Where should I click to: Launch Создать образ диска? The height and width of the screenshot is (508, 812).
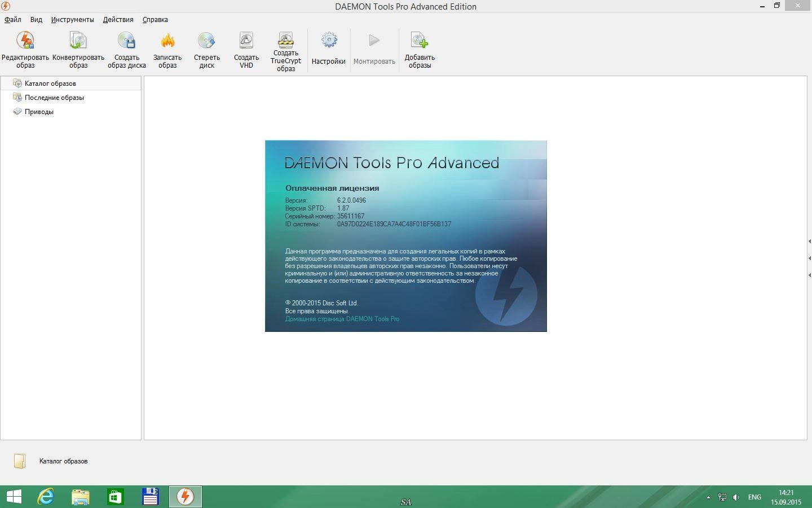click(x=127, y=50)
